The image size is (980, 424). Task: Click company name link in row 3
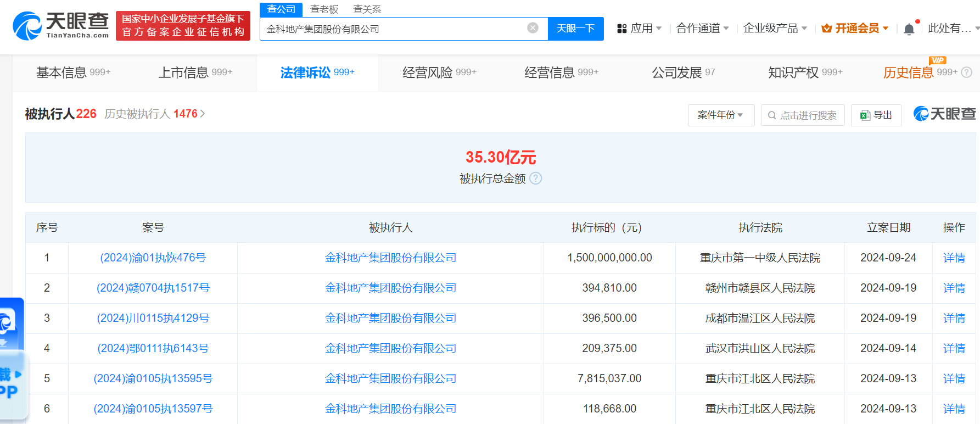pyautogui.click(x=390, y=318)
